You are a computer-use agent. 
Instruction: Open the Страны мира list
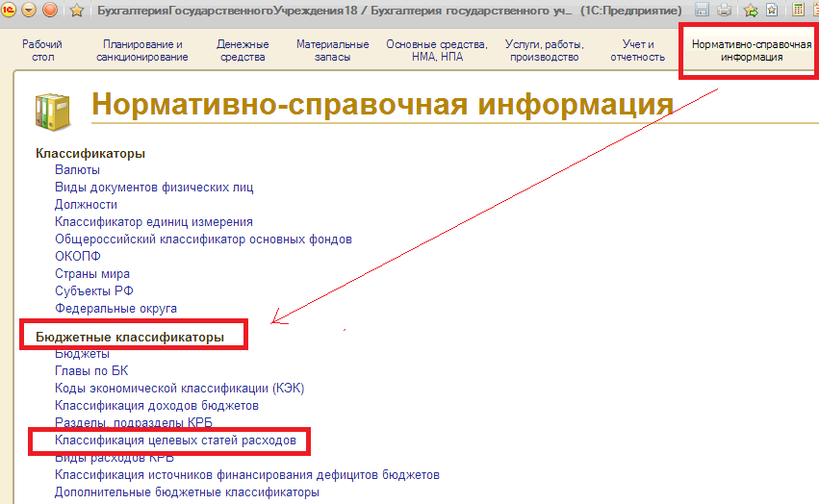pos(92,274)
